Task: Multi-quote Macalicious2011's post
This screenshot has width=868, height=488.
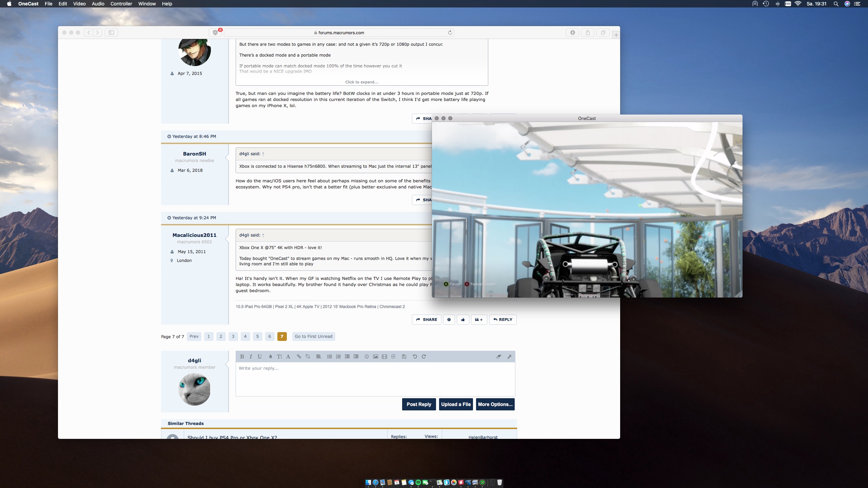Action: (479, 320)
